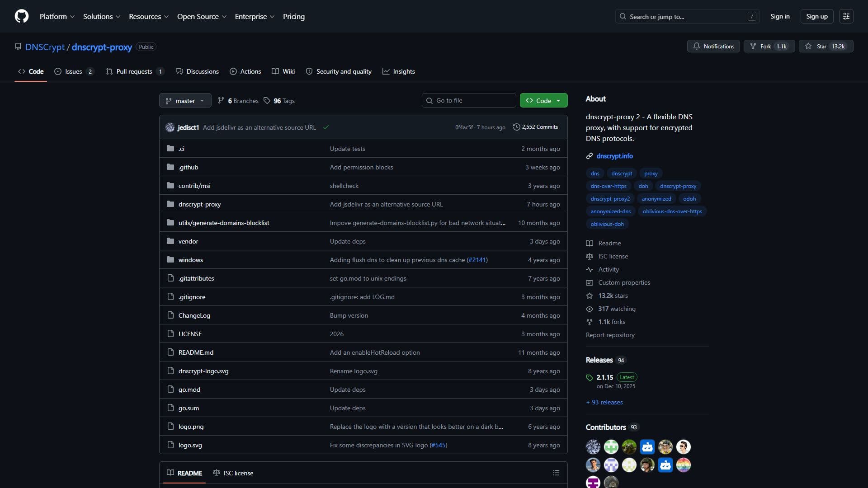This screenshot has height=488, width=868.
Task: Open the 2,552 Commits link
Action: click(x=535, y=127)
